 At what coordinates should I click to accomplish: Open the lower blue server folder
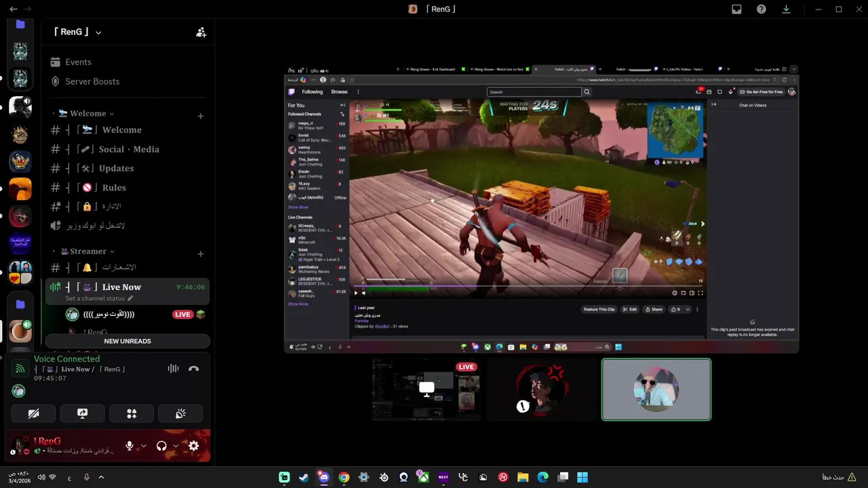tap(20, 304)
